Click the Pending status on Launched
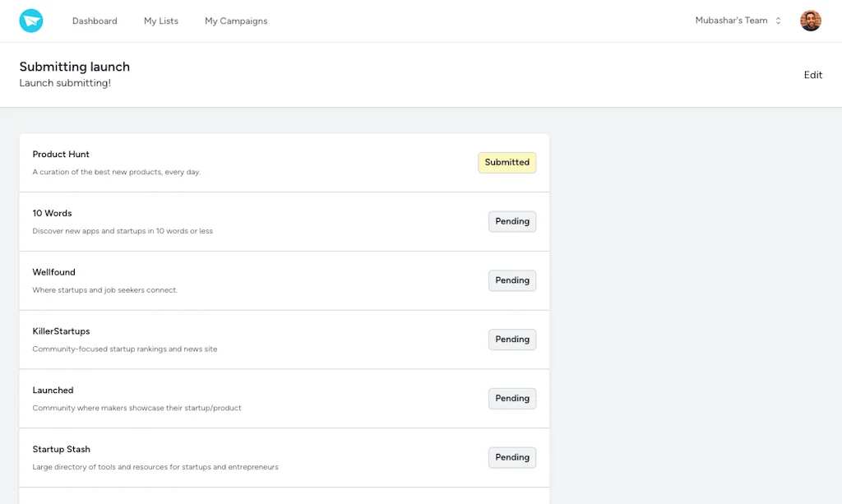The image size is (842, 504). 511,399
